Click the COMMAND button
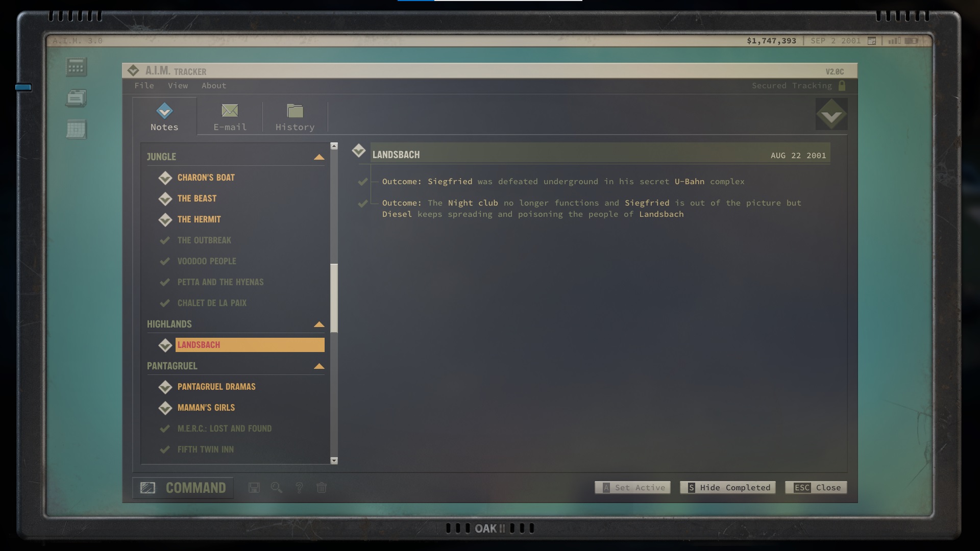This screenshot has height=551, width=980. click(183, 488)
